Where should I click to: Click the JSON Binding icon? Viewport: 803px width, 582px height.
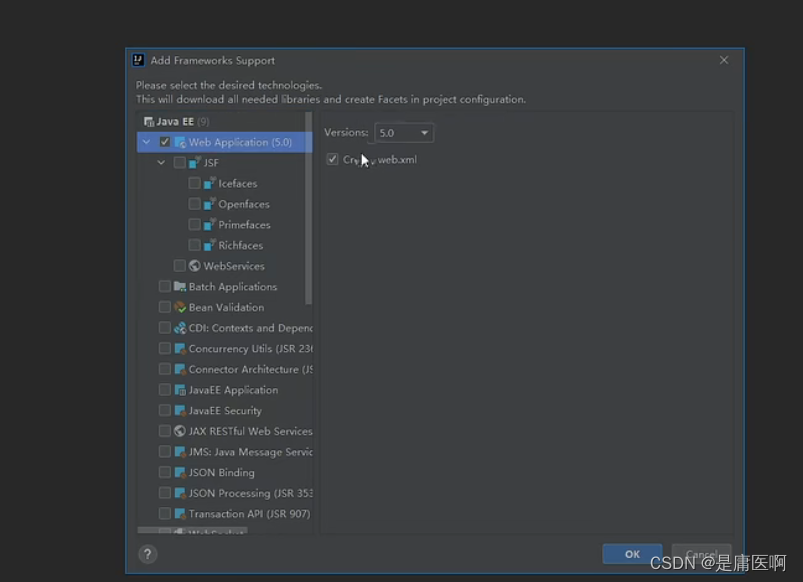[180, 472]
